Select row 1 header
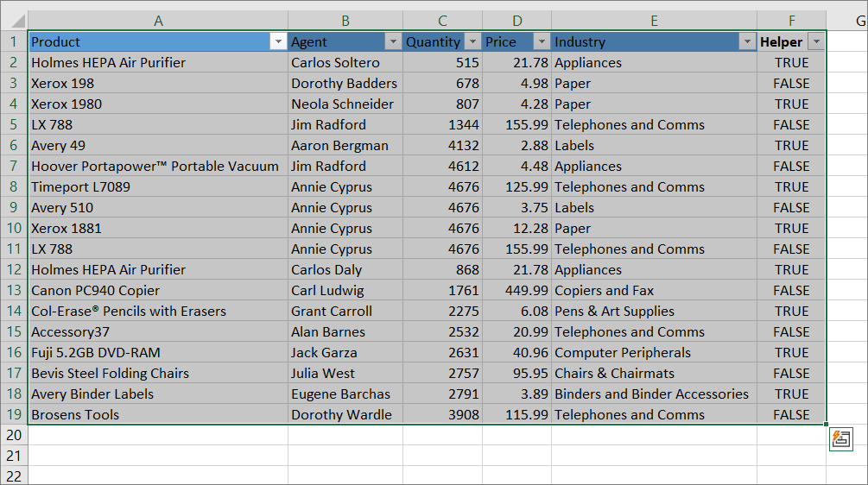The width and height of the screenshot is (868, 485). pos(14,41)
